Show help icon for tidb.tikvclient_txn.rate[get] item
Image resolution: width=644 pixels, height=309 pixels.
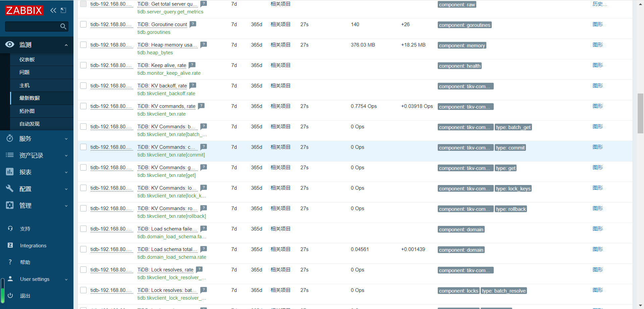click(204, 167)
